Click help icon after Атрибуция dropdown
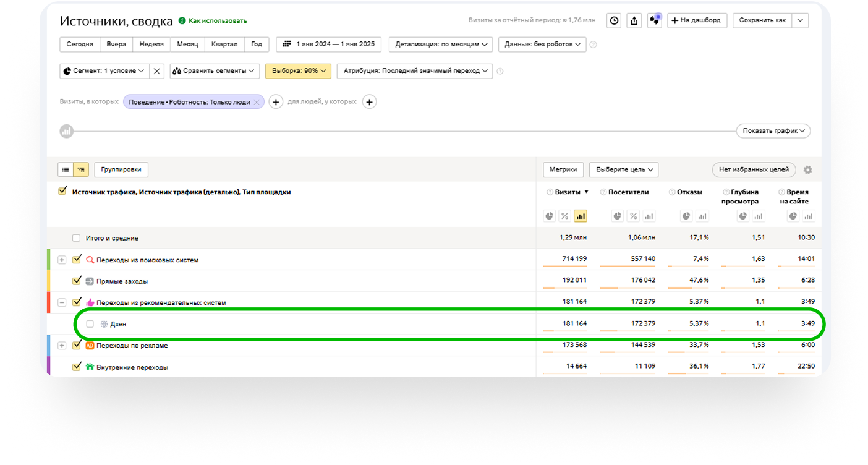868x465 pixels. point(500,71)
